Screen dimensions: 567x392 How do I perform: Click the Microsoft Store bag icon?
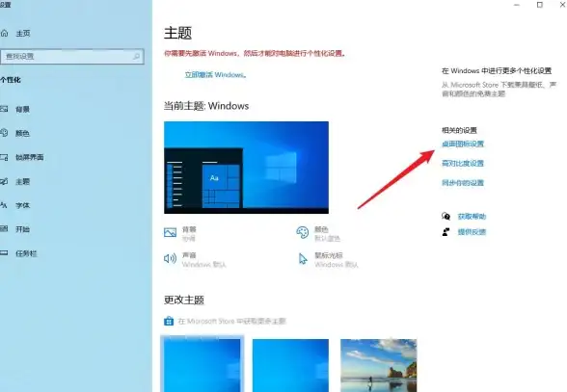point(169,321)
